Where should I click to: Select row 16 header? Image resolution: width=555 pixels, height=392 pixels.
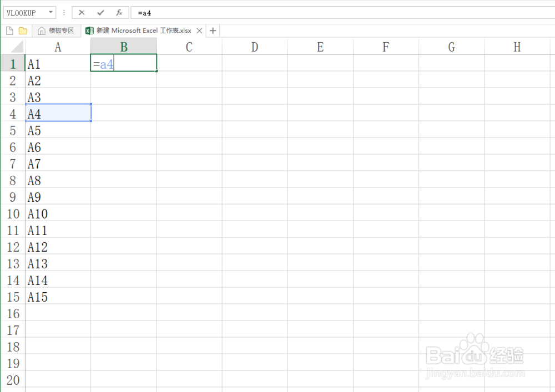coord(13,313)
